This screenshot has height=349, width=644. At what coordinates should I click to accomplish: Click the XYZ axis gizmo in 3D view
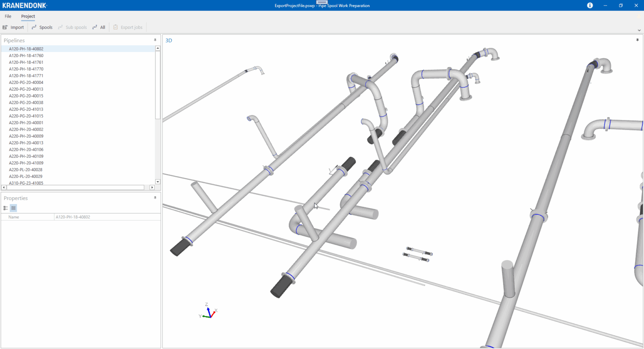[x=208, y=311]
